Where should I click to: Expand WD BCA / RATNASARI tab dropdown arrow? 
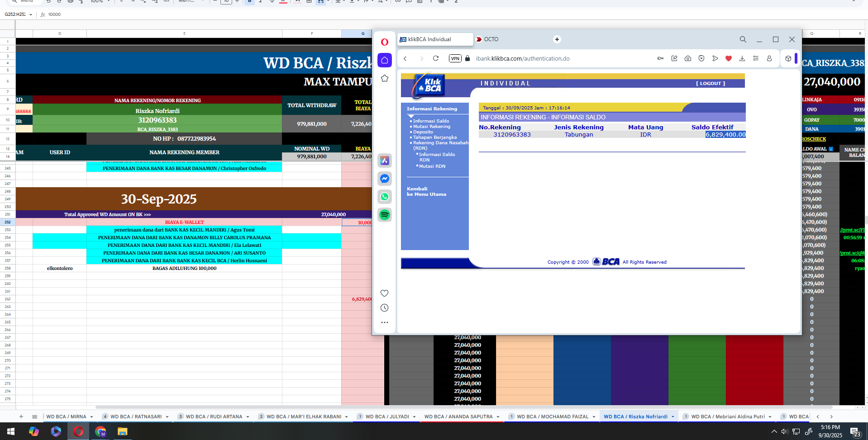[x=167, y=417]
